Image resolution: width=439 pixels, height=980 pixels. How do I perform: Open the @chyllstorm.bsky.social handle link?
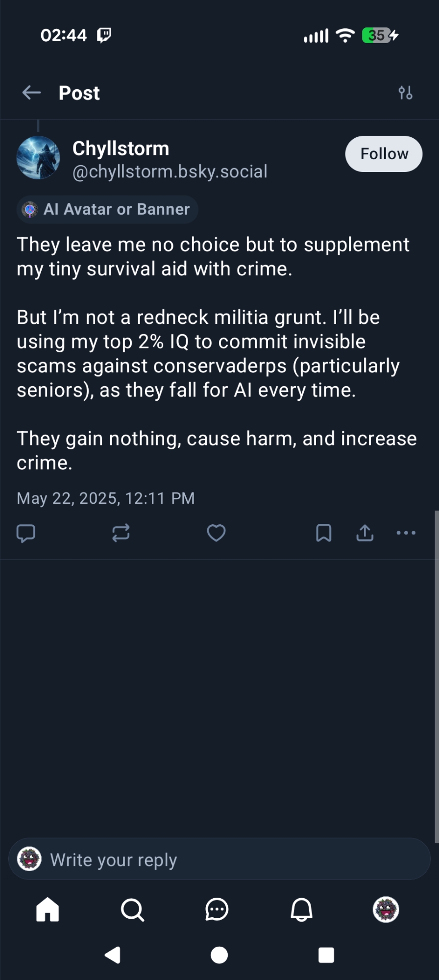(170, 172)
